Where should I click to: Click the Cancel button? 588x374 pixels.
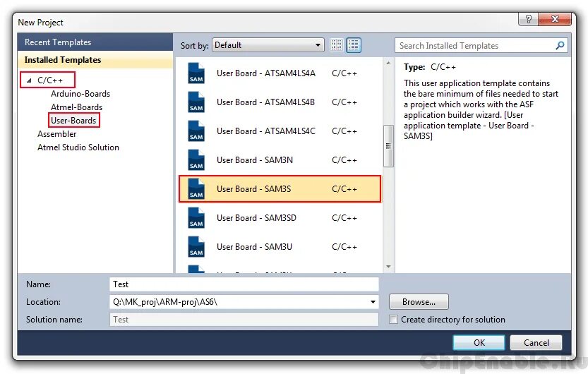[536, 342]
